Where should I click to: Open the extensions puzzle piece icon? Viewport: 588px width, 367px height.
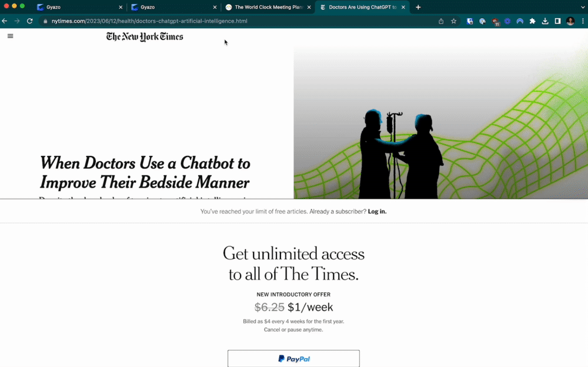533,21
